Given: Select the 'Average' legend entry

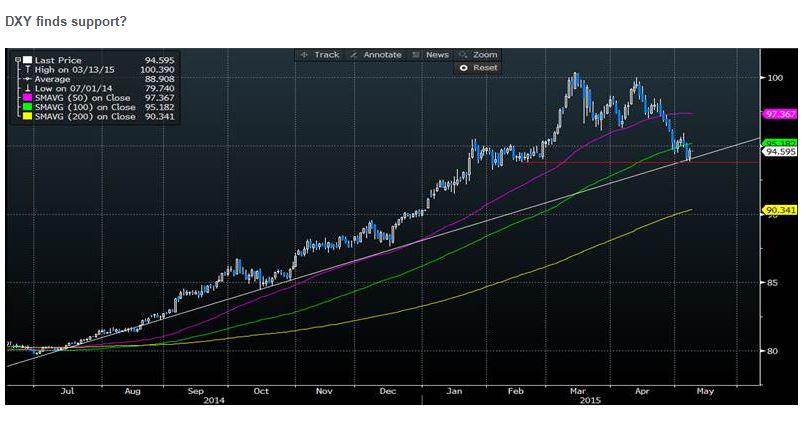Looking at the screenshot, I should coord(52,79).
